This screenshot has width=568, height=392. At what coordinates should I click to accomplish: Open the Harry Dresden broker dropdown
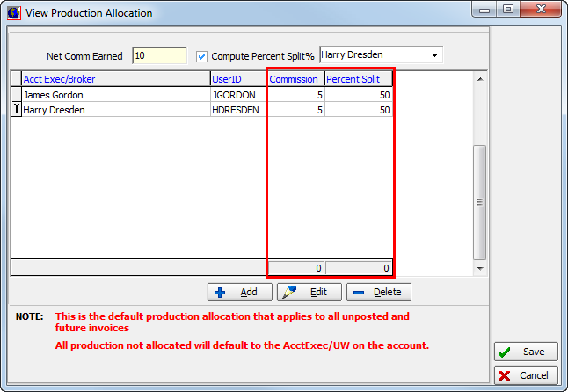pos(434,55)
